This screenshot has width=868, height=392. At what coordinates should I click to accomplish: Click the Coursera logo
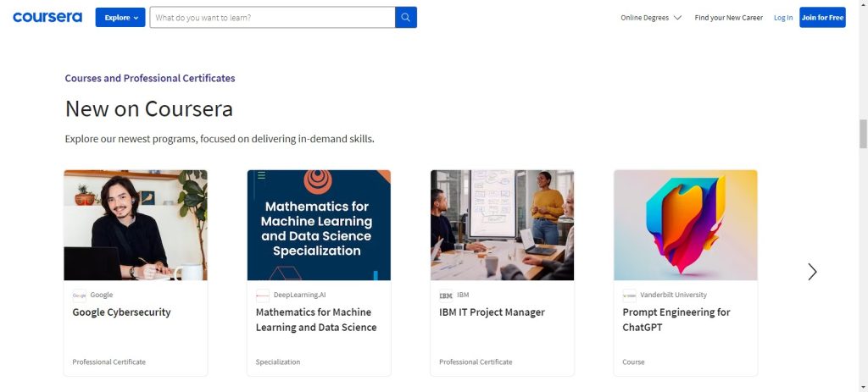click(47, 17)
